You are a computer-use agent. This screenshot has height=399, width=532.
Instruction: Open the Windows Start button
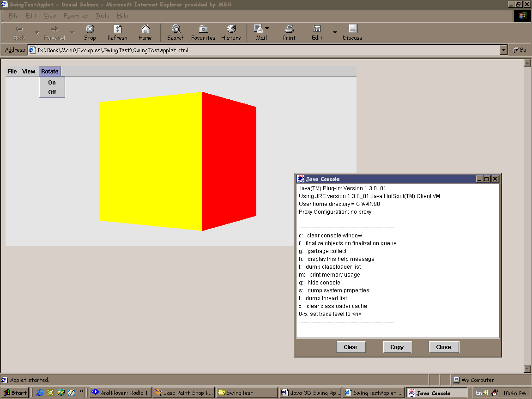click(x=15, y=393)
